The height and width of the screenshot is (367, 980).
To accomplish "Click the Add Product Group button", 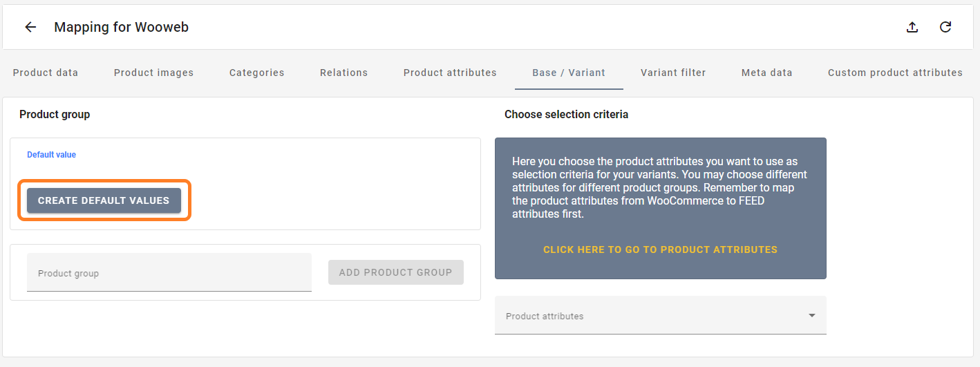I will 396,272.
